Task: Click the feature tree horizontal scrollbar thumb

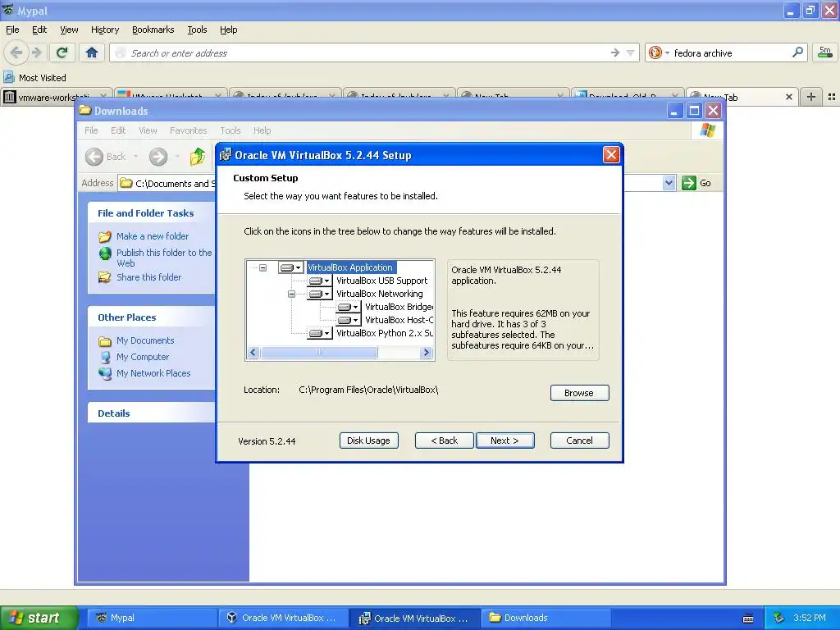Action: (319, 353)
